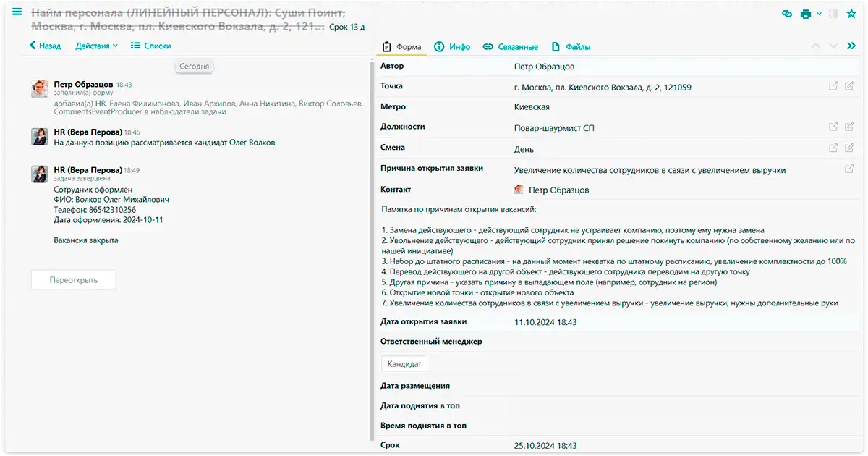
Task: Click the Метро value Киевская
Action: click(532, 107)
